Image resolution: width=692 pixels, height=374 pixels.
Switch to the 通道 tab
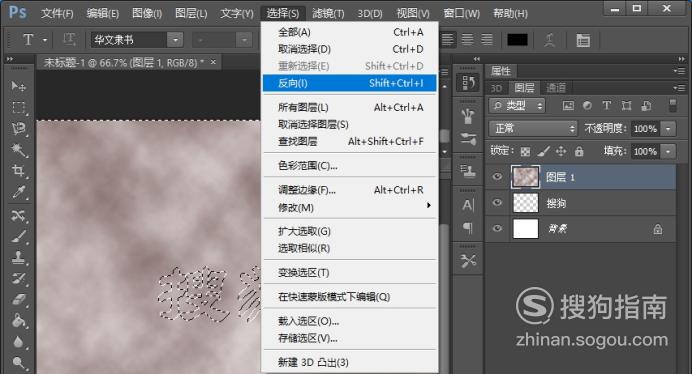[x=556, y=88]
